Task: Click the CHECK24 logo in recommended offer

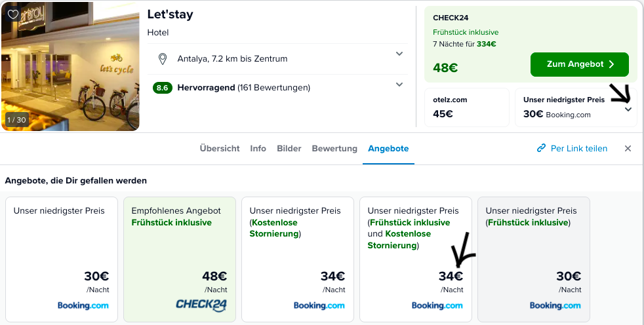Action: (x=201, y=305)
